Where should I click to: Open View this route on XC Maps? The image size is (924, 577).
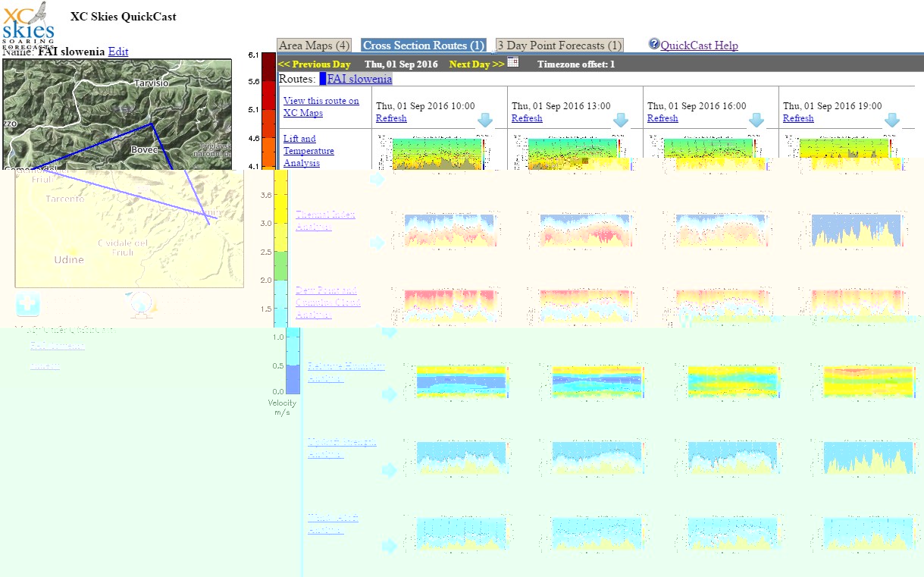321,107
